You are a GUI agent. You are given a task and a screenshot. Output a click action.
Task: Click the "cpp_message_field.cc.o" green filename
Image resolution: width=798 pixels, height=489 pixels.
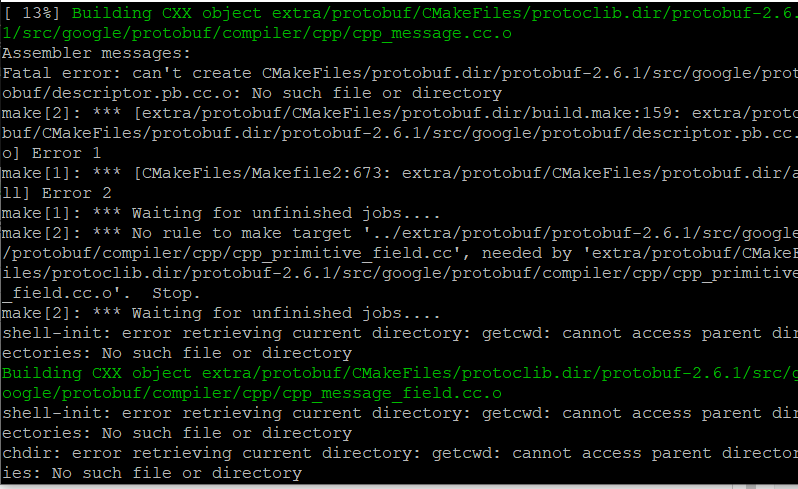coord(392,393)
